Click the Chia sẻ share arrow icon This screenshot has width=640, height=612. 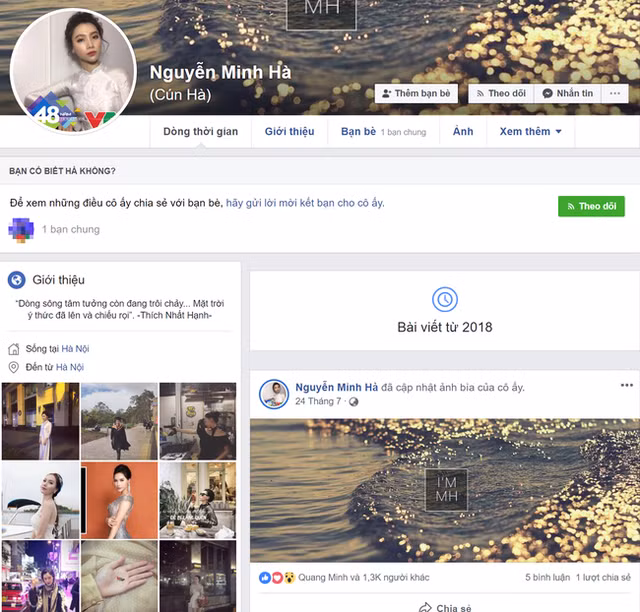click(425, 607)
